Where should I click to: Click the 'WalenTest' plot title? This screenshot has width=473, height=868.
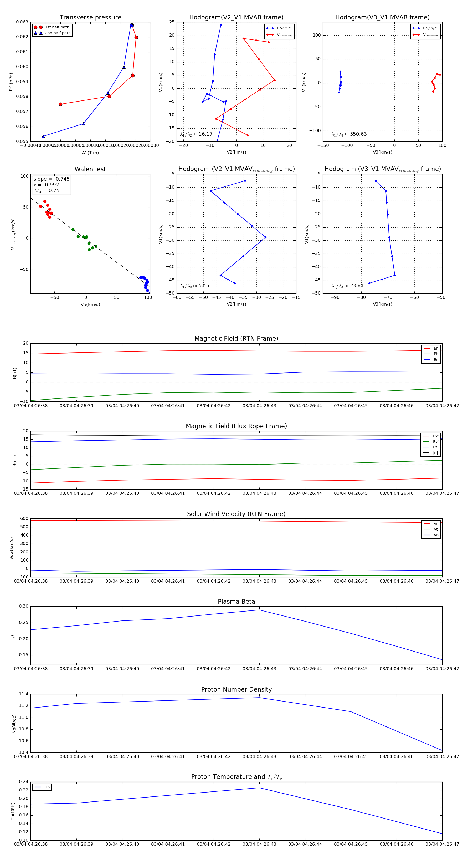tap(90, 169)
